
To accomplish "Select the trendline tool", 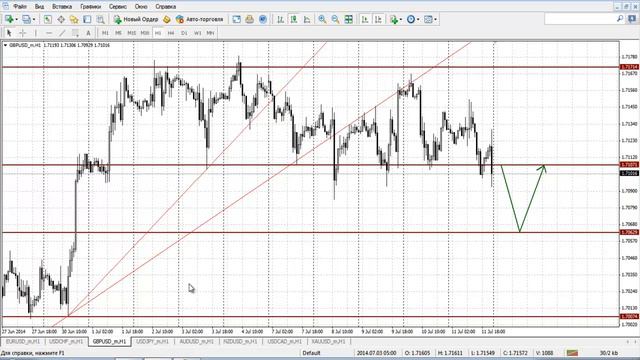I will pos(62,33).
